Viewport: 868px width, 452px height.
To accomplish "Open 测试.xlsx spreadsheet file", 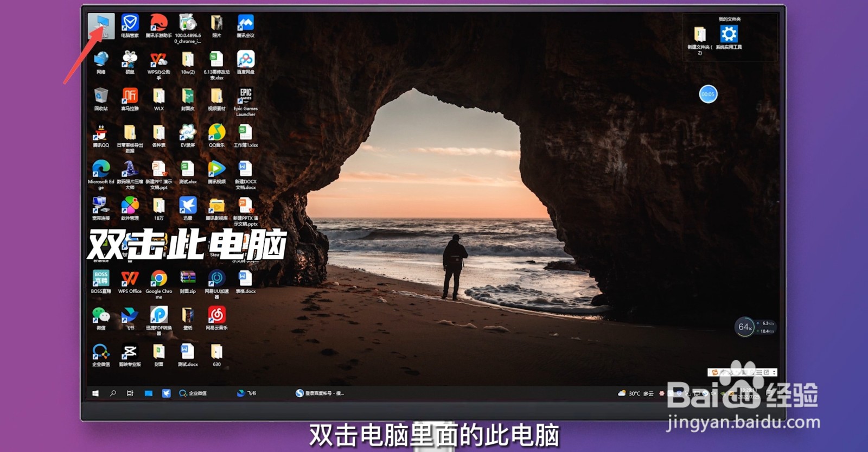I will point(188,172).
